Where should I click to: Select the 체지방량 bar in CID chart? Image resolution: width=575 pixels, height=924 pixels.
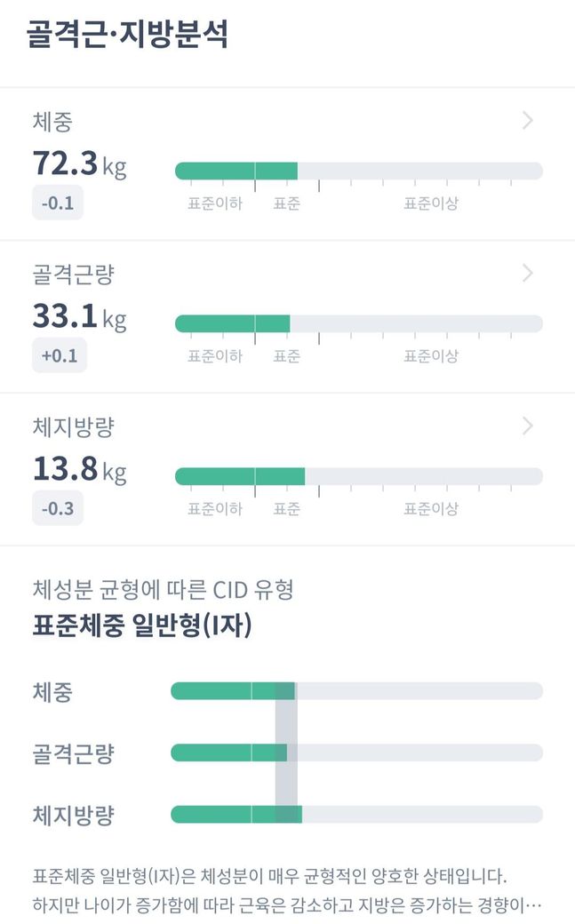(356, 815)
